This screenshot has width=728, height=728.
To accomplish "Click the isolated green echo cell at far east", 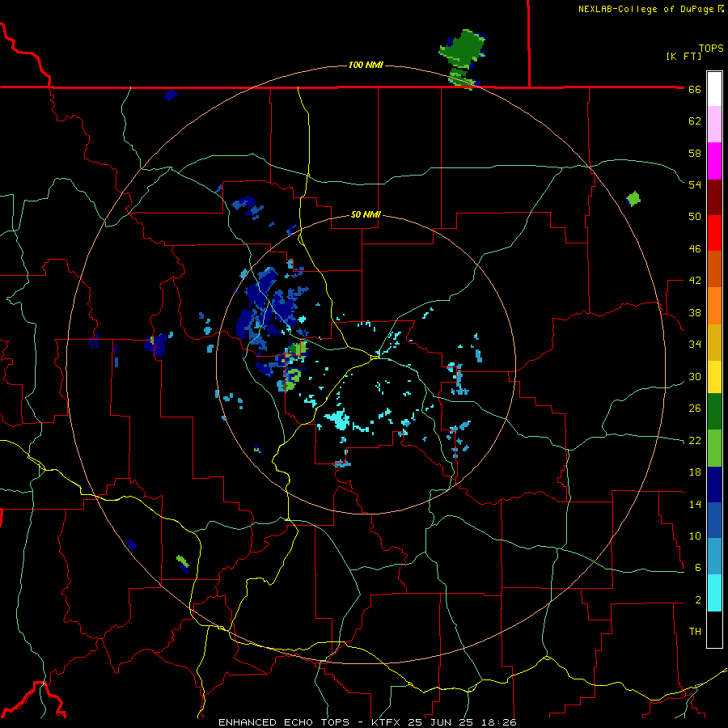I will click(x=633, y=199).
